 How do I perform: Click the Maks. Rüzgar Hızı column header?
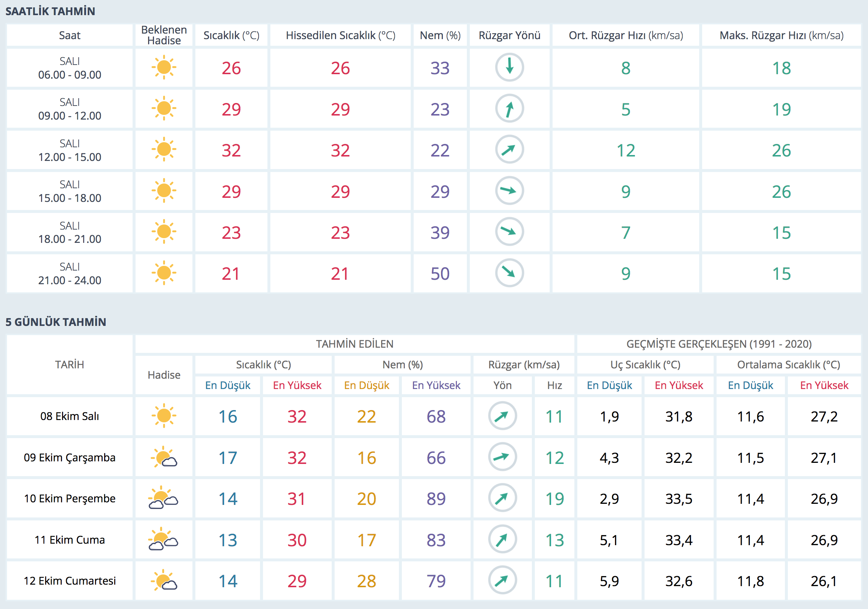tap(781, 35)
